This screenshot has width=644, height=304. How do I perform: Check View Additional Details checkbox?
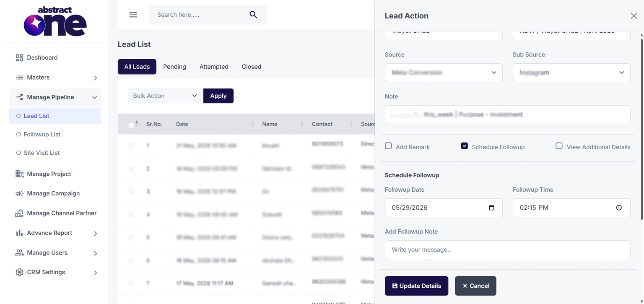(559, 146)
